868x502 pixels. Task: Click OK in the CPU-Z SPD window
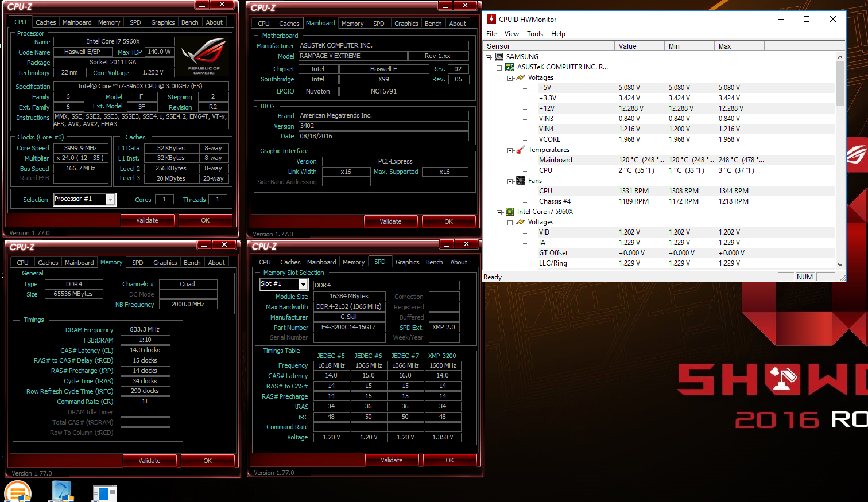450,460
